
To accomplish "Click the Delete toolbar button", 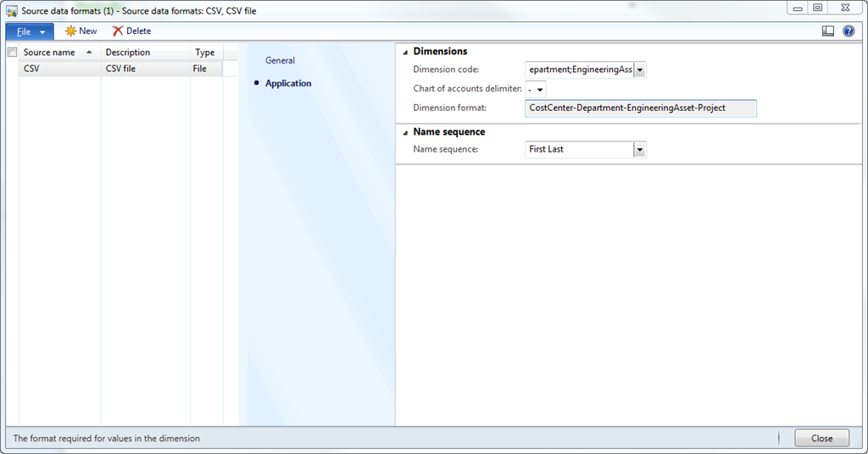I will (131, 31).
